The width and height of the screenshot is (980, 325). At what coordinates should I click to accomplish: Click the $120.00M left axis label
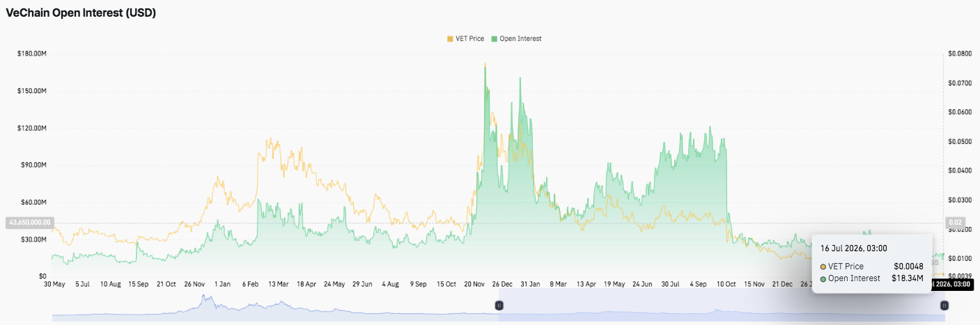(x=31, y=128)
